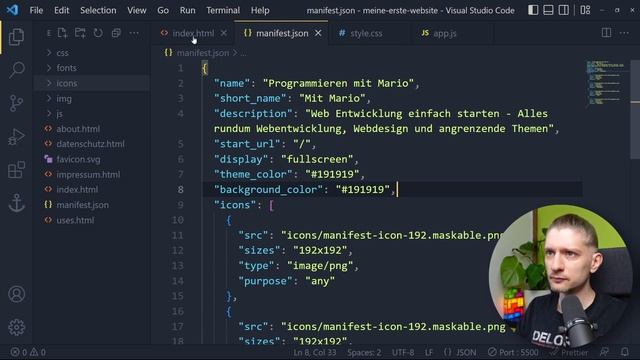Screen dimensions: 640x360
Task: Click the code minimap preview
Action: click(606, 84)
